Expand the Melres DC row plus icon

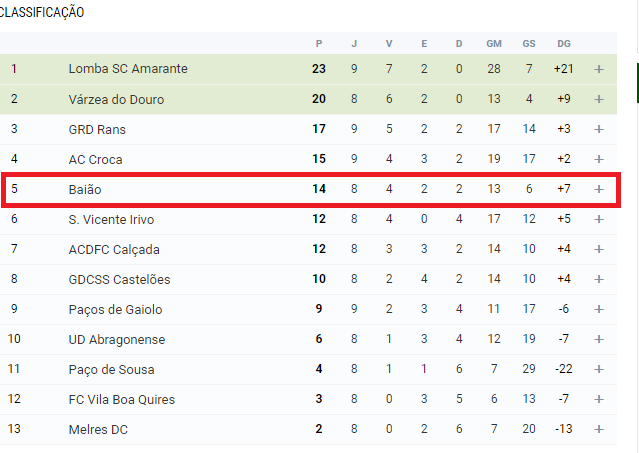tap(599, 429)
